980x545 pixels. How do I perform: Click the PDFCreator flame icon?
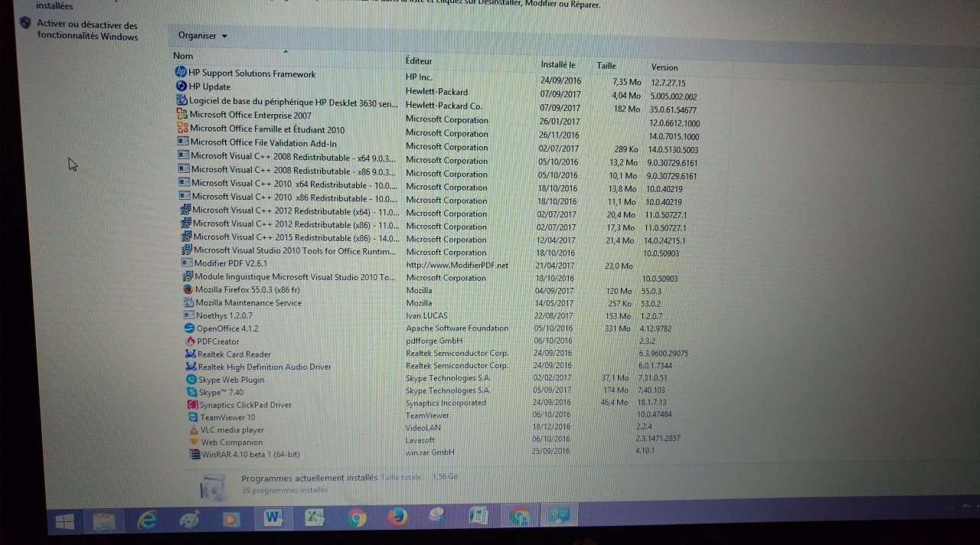tap(191, 341)
